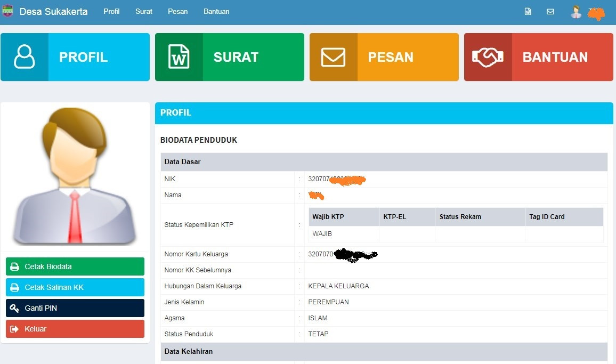This screenshot has height=364, width=616.
Task: Click the ISLAM value
Action: (x=318, y=318)
